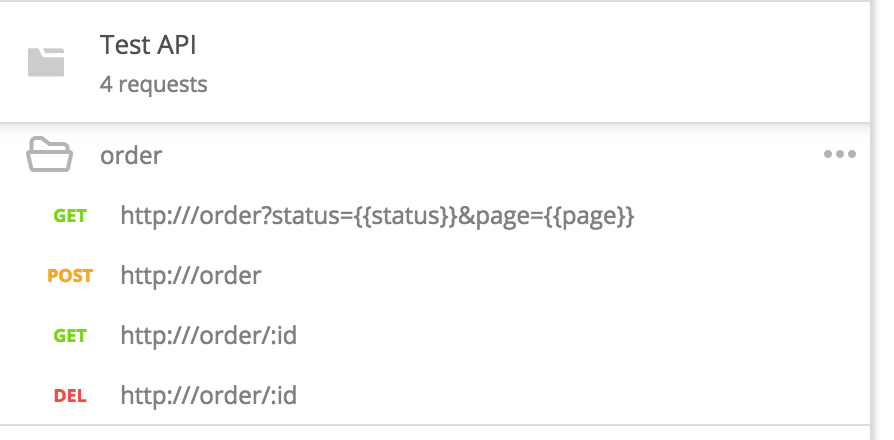Screen dimensions: 894x440
Task: Open the POST http:///order request
Action: (x=191, y=276)
